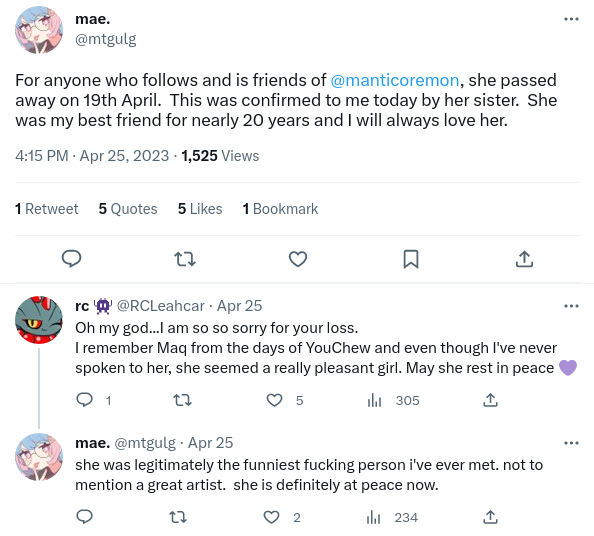The image size is (594, 536).
Task: Open more options for the main tweet
Action: click(x=571, y=19)
